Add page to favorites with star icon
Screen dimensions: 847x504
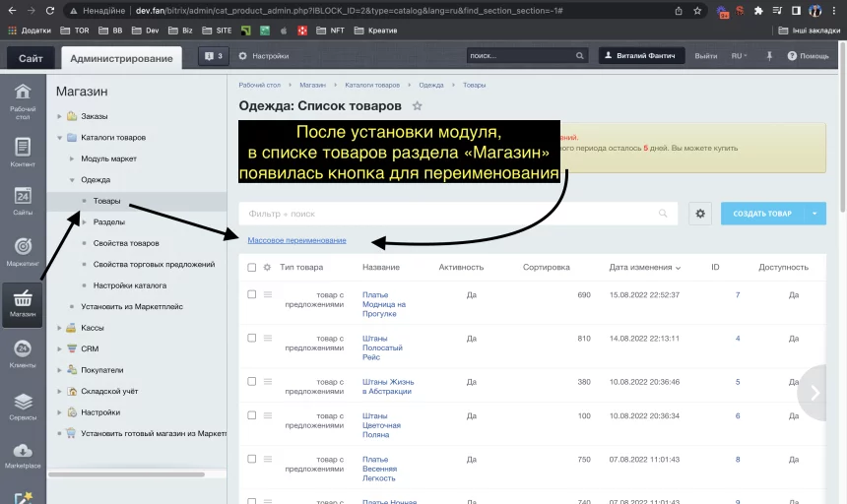[x=418, y=106]
